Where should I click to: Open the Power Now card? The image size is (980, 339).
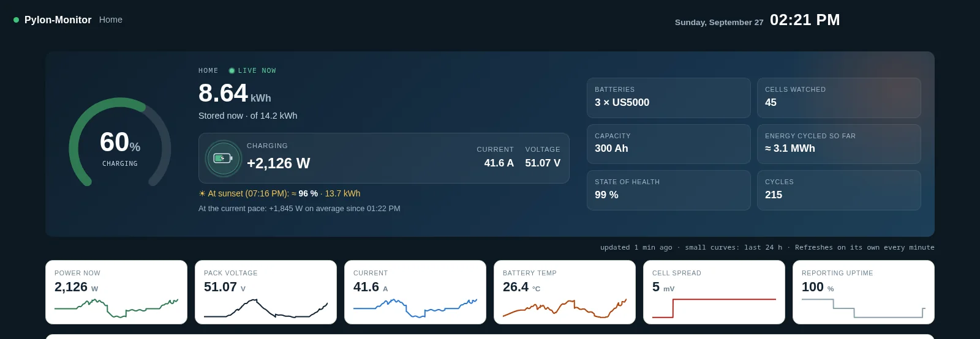coord(116,292)
